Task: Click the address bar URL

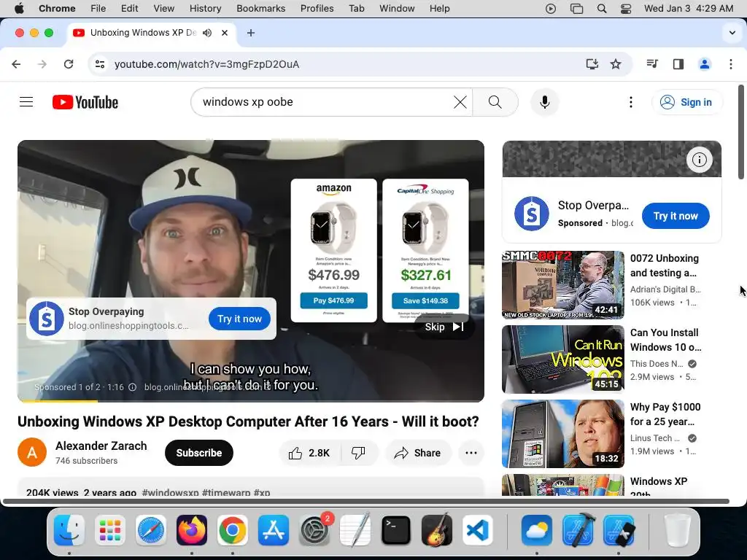Action: click(x=206, y=64)
